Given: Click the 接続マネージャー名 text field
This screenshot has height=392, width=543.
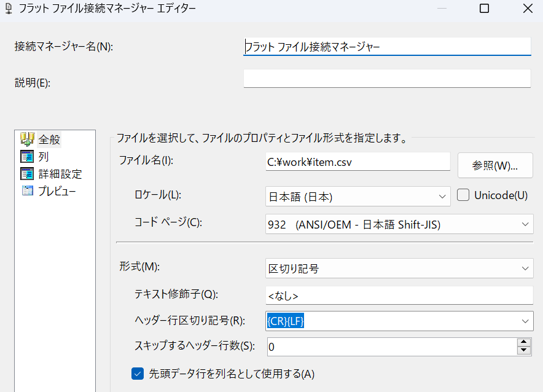Looking at the screenshot, I should [387, 47].
